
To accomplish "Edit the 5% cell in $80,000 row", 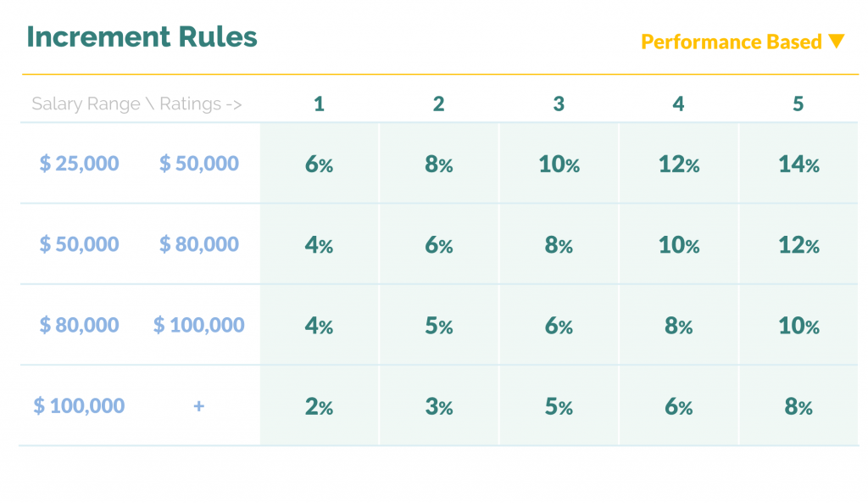I will tap(439, 325).
